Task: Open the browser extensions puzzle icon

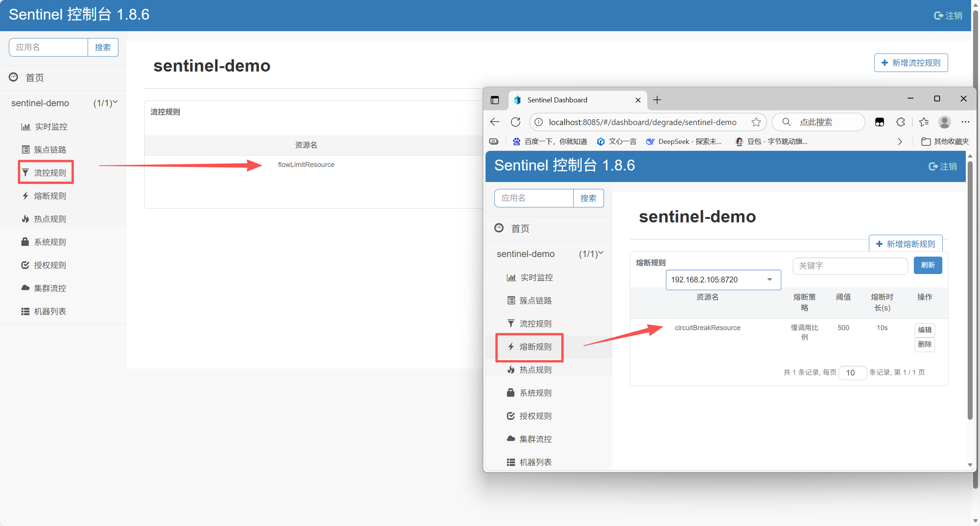Action: click(900, 122)
